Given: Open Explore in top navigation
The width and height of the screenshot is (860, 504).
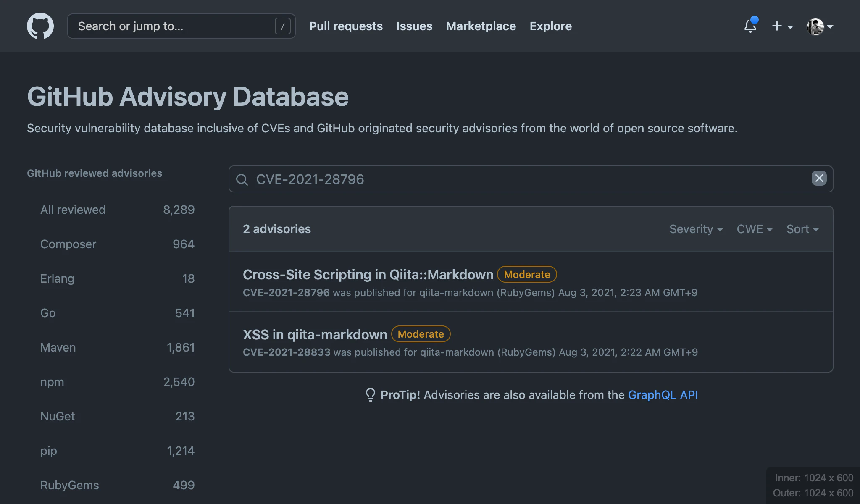Looking at the screenshot, I should (x=550, y=26).
